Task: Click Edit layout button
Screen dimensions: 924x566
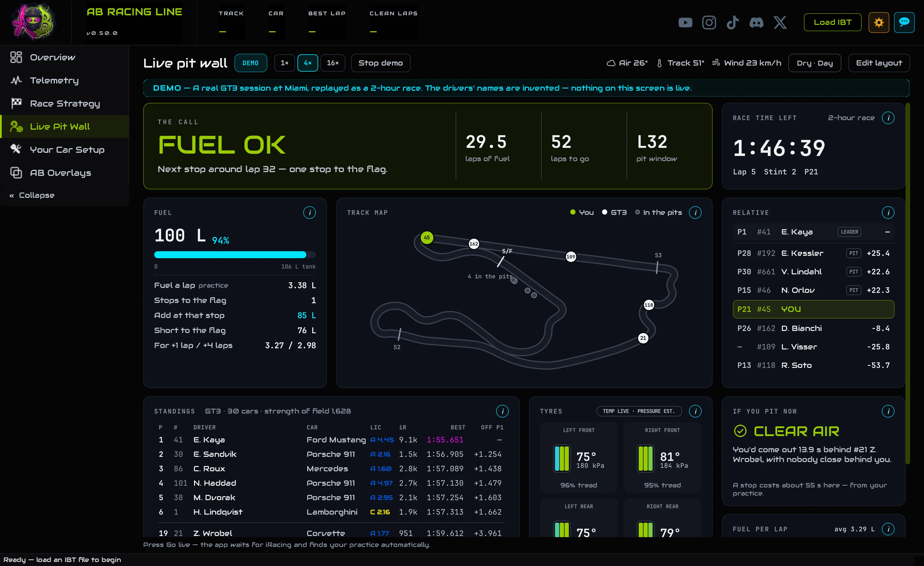Action: pyautogui.click(x=879, y=63)
